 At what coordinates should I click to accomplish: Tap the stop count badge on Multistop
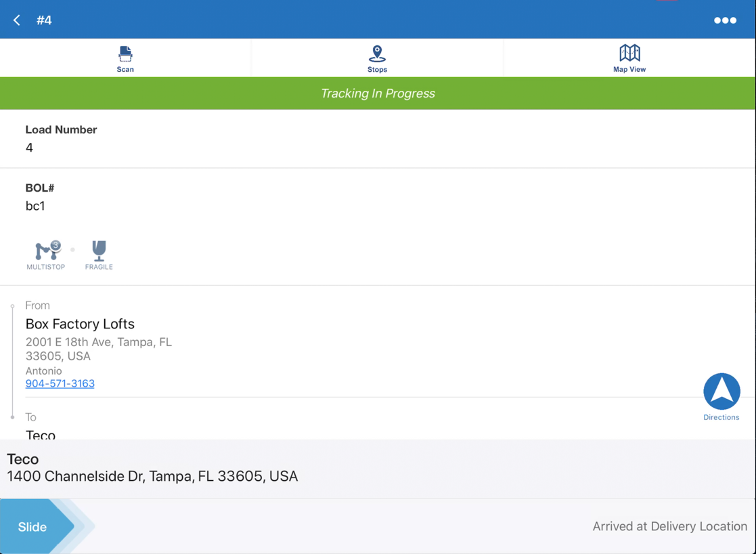coord(55,247)
